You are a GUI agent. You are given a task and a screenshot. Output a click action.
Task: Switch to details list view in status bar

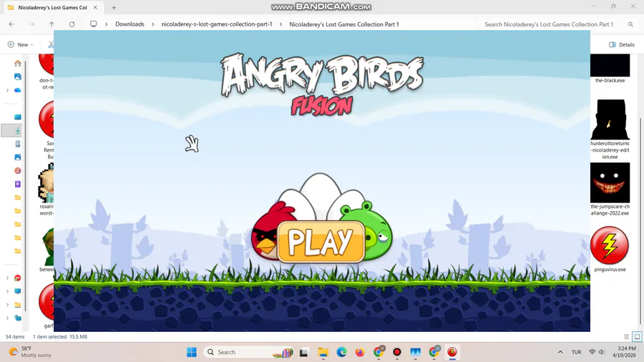[x=626, y=336]
